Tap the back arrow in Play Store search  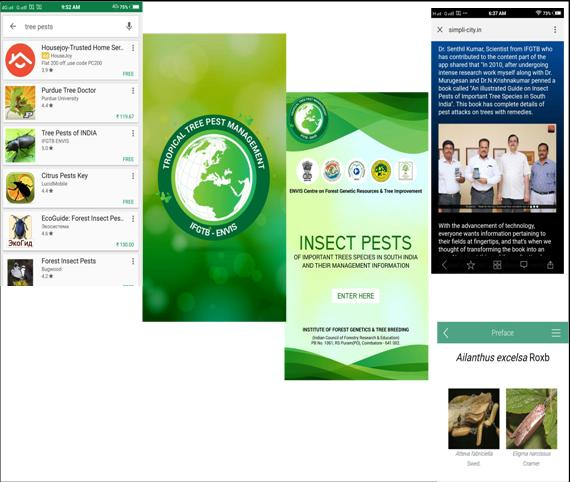pyautogui.click(x=13, y=26)
